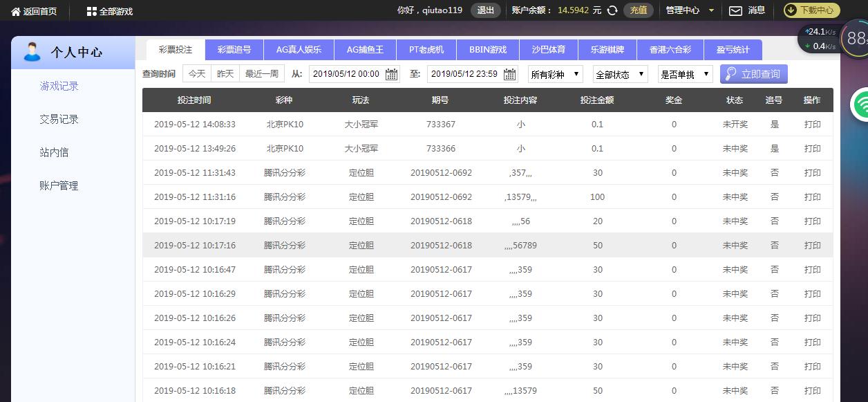Click the 下载中心 download icon button
The height and width of the screenshot is (402, 868).
(x=791, y=10)
